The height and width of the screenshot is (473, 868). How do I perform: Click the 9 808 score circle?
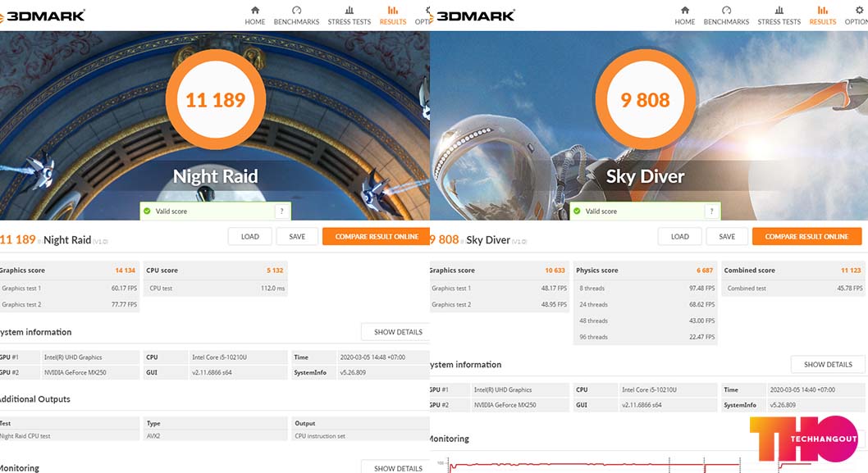point(645,99)
